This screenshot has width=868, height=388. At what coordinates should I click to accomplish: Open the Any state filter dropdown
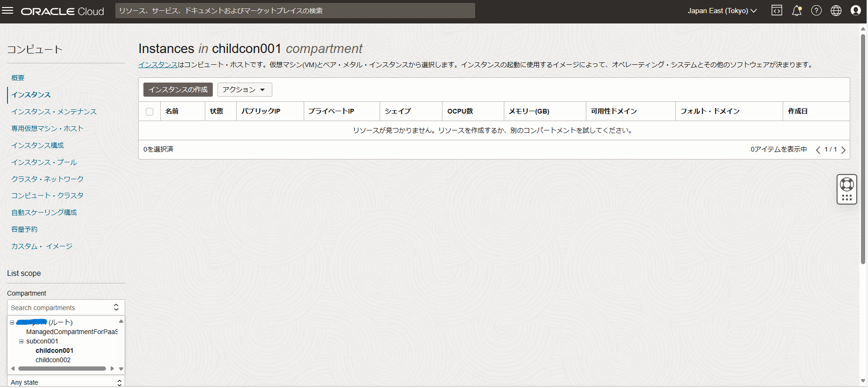coord(66,382)
